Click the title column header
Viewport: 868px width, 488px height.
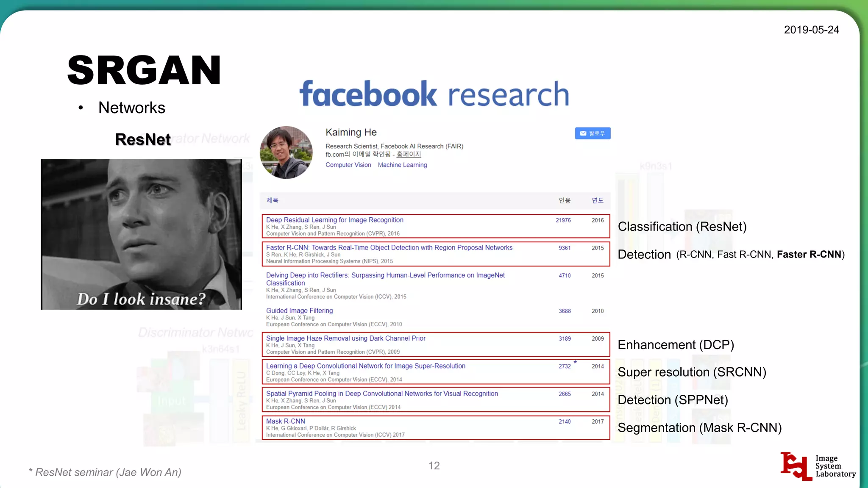click(272, 200)
